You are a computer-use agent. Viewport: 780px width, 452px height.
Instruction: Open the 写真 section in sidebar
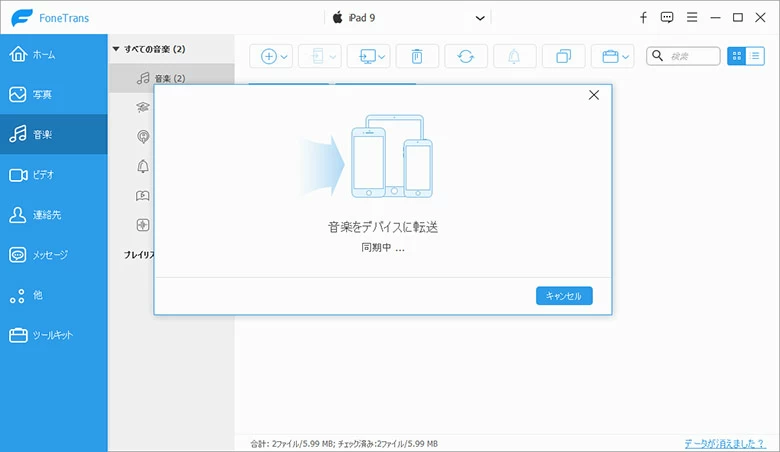point(53,94)
